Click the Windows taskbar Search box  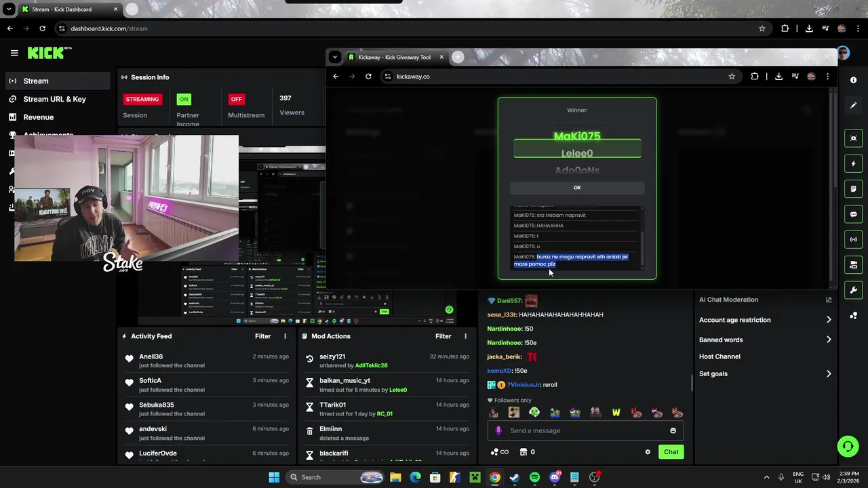click(336, 477)
